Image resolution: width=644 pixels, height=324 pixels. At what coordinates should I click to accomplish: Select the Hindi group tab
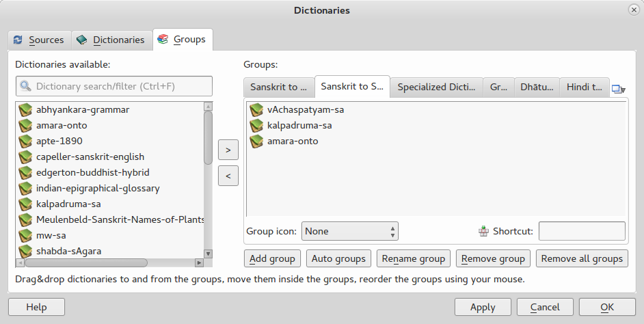(x=585, y=87)
